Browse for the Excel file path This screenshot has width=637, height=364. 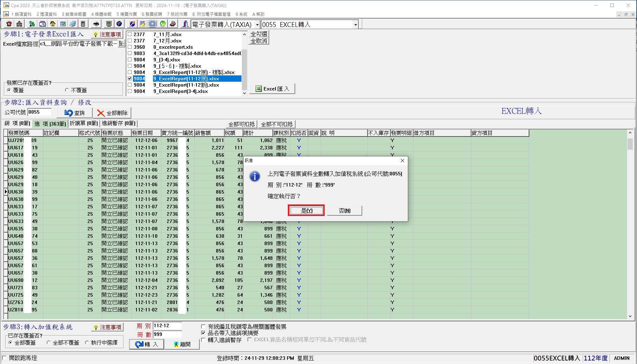(121, 44)
